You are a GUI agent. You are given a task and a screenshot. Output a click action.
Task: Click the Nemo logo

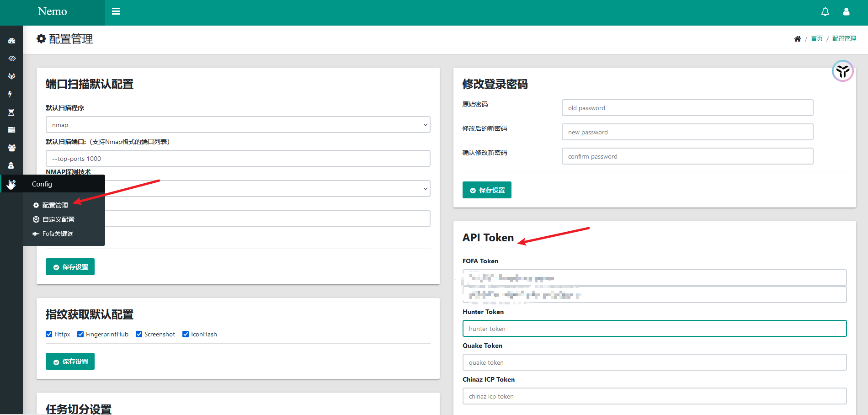pyautogui.click(x=53, y=11)
